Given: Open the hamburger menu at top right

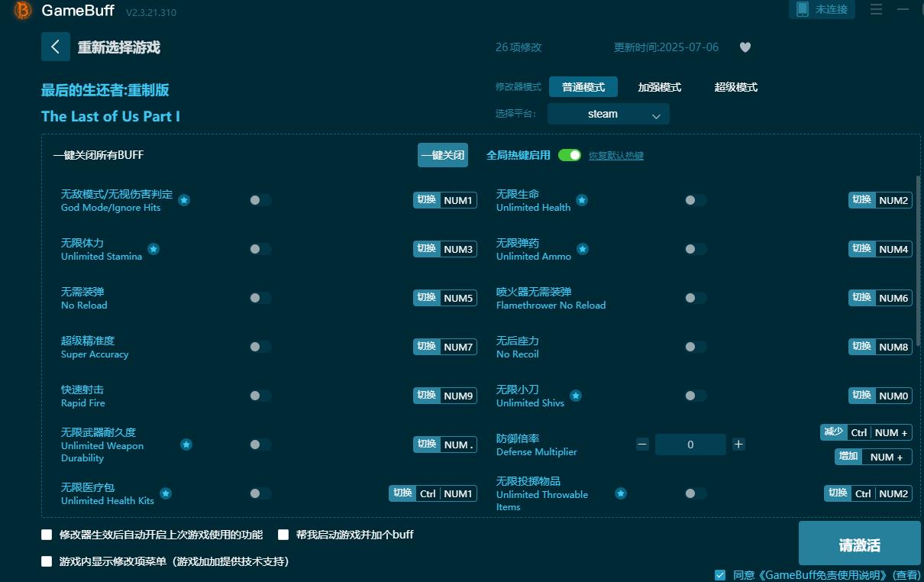Looking at the screenshot, I should tap(875, 10).
